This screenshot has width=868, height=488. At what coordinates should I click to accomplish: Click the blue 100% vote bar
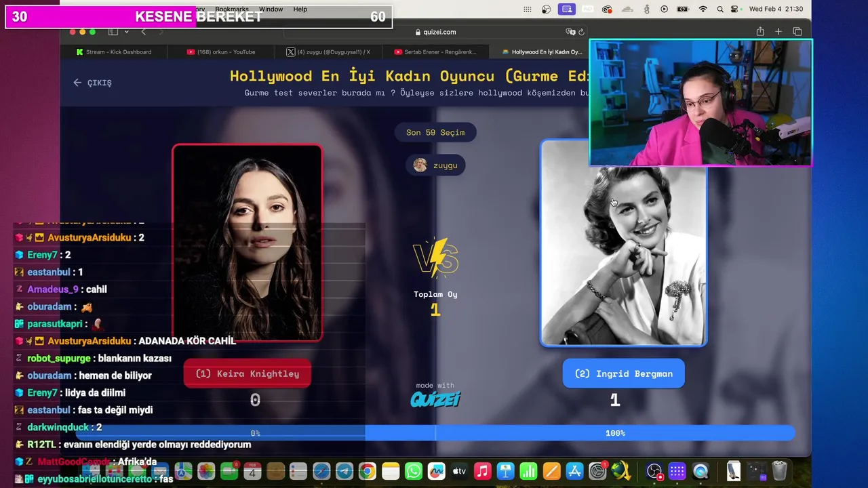615,432
